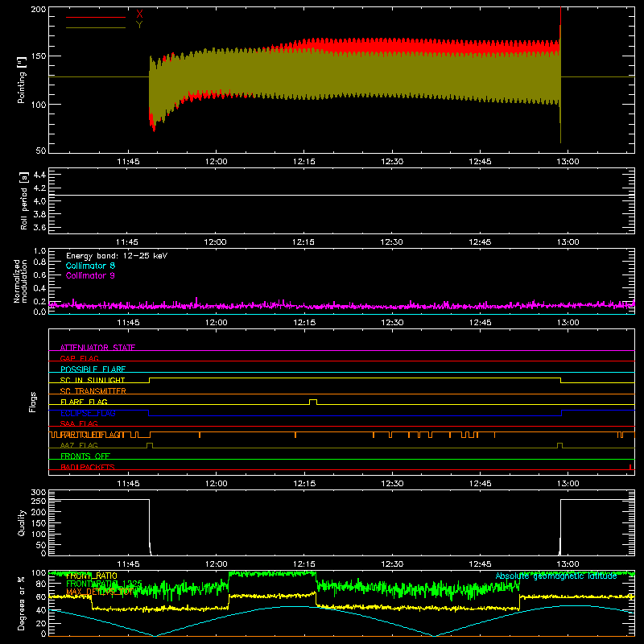Click '11:45' under the Roll period plot
Screen dimensions: 644x644
pos(127,242)
